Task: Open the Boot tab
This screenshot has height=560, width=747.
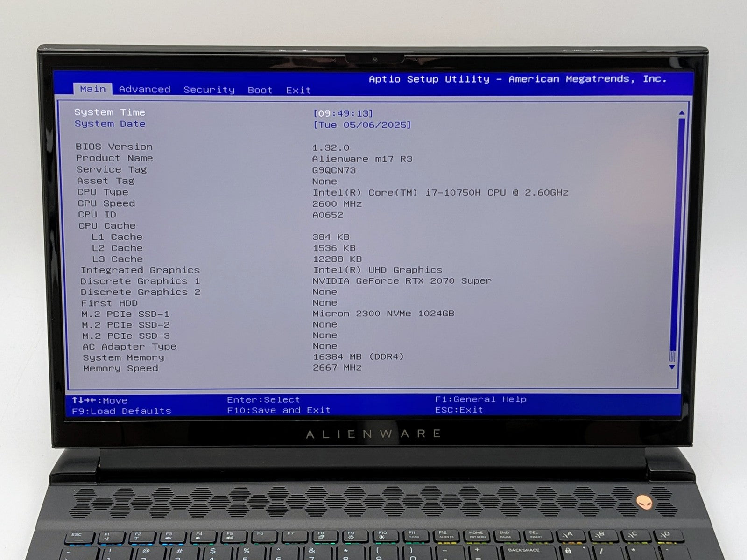Action: [x=260, y=90]
